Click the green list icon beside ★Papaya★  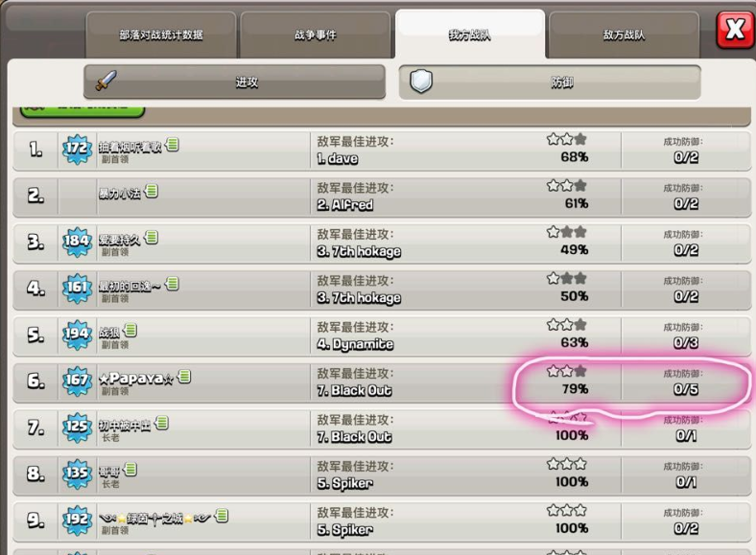pyautogui.click(x=184, y=377)
